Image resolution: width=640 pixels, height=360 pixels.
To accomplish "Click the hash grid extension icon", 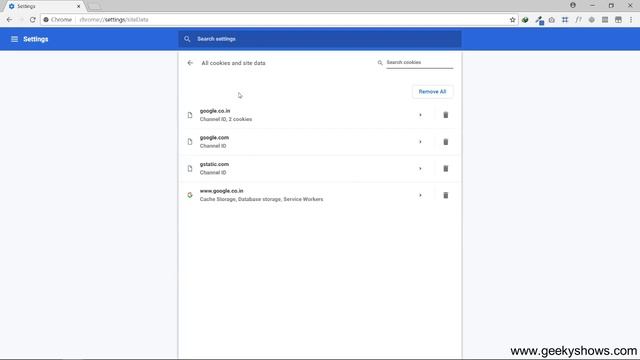I will point(565,20).
